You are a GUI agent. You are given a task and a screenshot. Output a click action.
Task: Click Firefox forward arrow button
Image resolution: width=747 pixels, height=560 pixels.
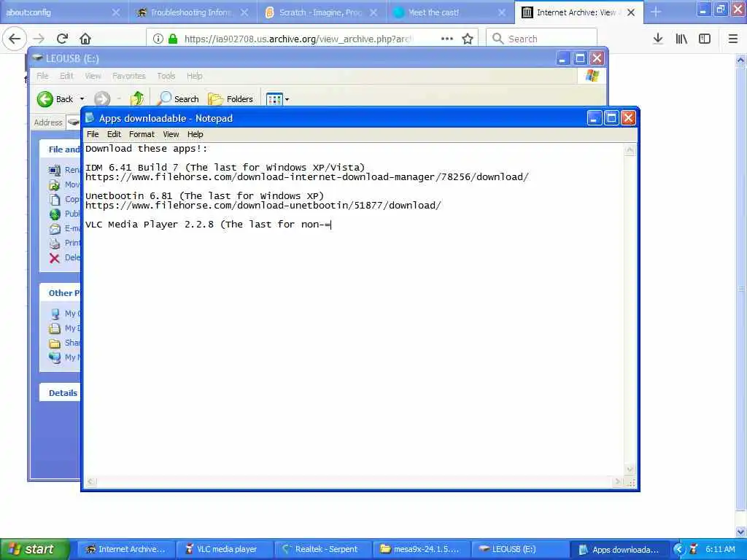point(39,39)
